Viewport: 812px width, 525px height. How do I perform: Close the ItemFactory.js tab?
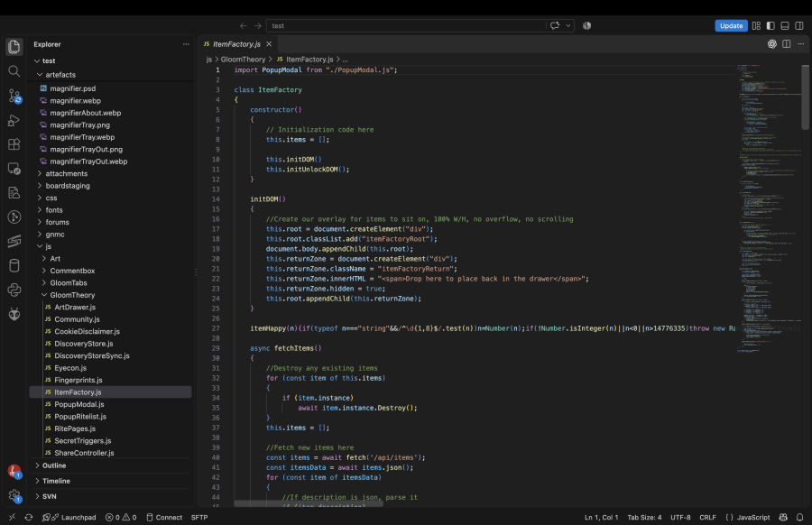(269, 44)
